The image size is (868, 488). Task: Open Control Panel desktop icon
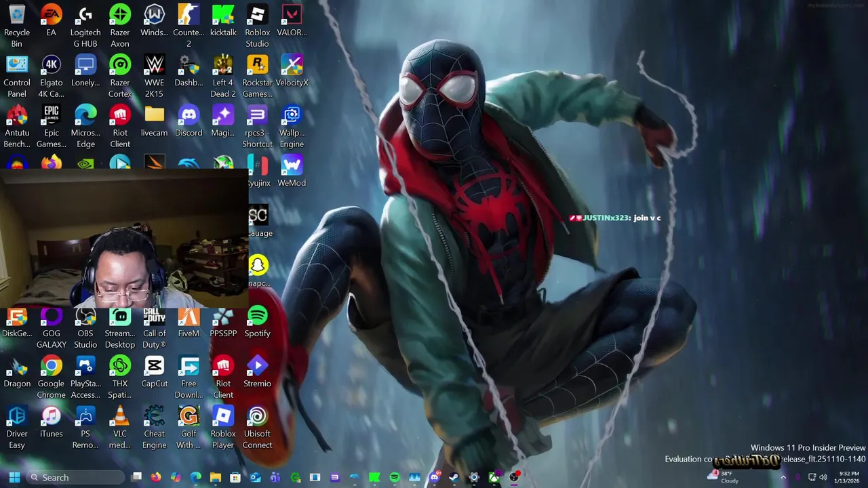(17, 77)
